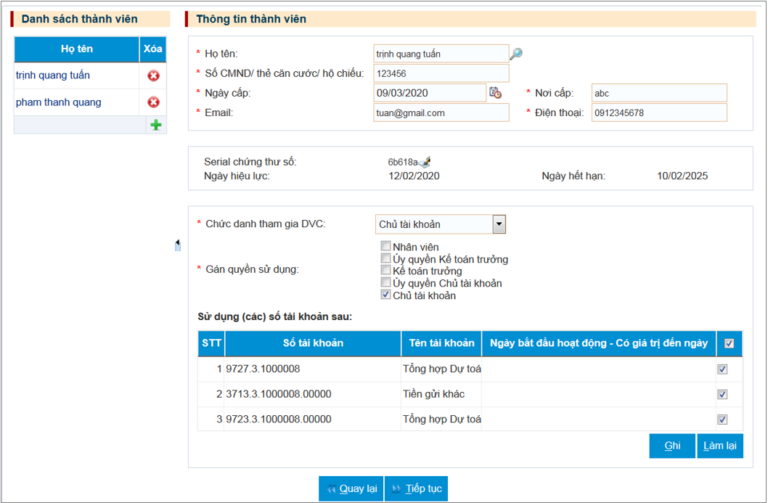The width and height of the screenshot is (768, 503).
Task: Tick the Nhân viên checkbox
Action: pyautogui.click(x=386, y=246)
